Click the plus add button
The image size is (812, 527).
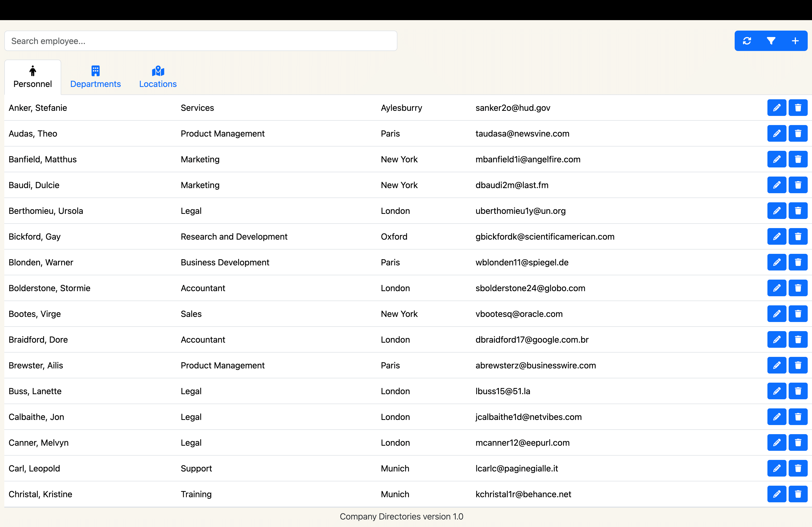coord(795,41)
